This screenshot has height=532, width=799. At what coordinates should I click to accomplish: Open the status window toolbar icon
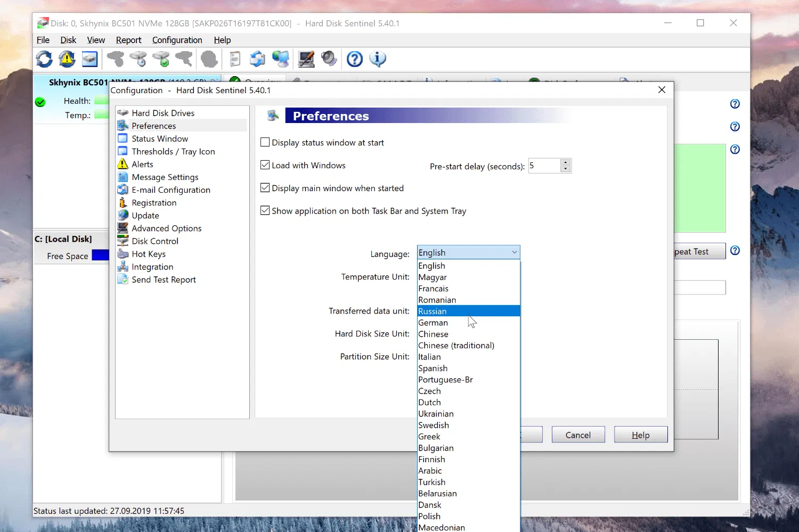(x=89, y=59)
